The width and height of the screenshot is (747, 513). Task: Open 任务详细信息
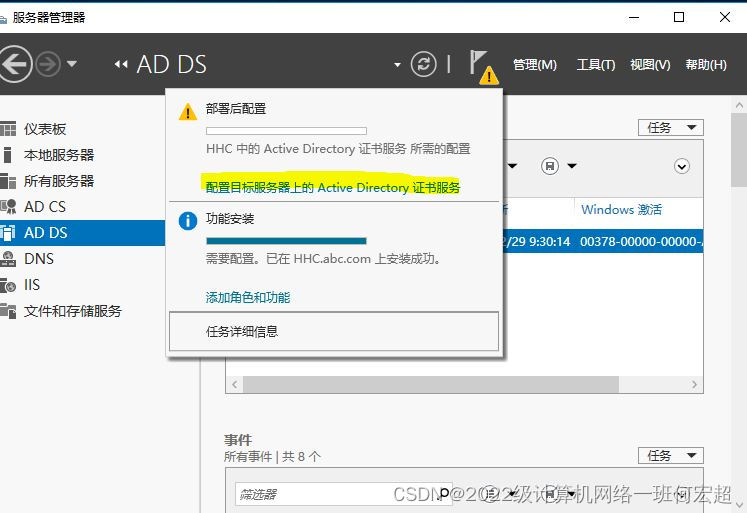[334, 332]
